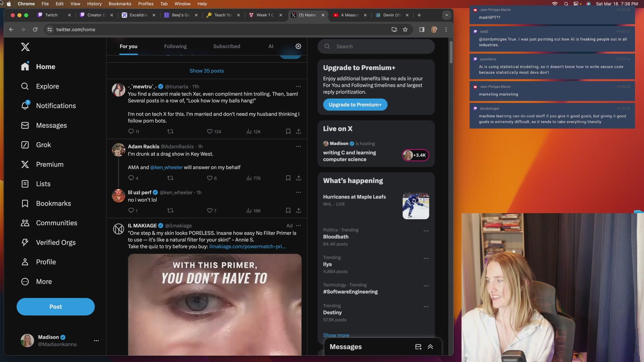
Task: Like the mewtru post (134 likes)
Action: pyautogui.click(x=210, y=131)
